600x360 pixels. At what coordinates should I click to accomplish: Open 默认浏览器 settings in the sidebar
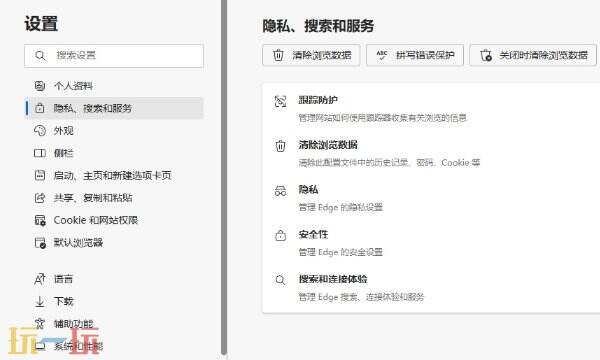click(x=114, y=243)
